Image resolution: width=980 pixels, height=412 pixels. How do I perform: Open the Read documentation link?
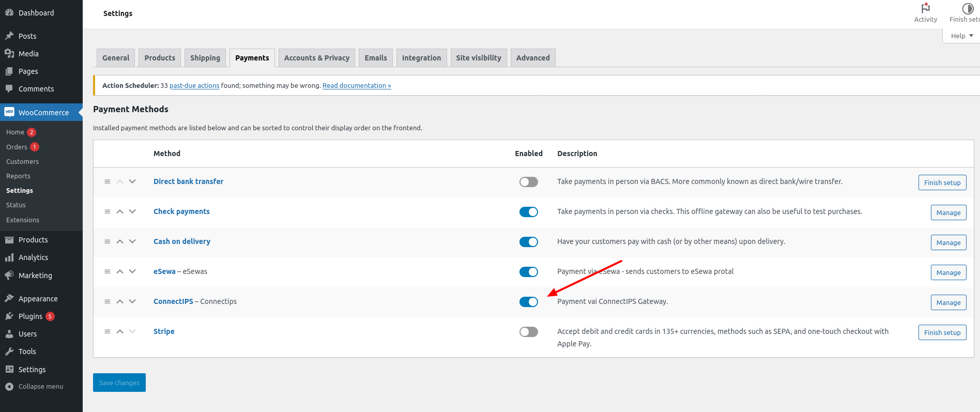click(x=357, y=86)
